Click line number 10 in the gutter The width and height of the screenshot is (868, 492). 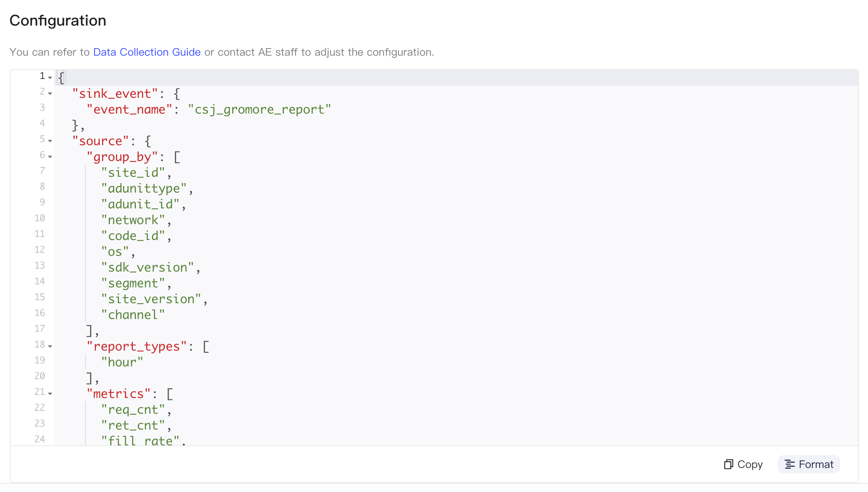[x=40, y=218]
